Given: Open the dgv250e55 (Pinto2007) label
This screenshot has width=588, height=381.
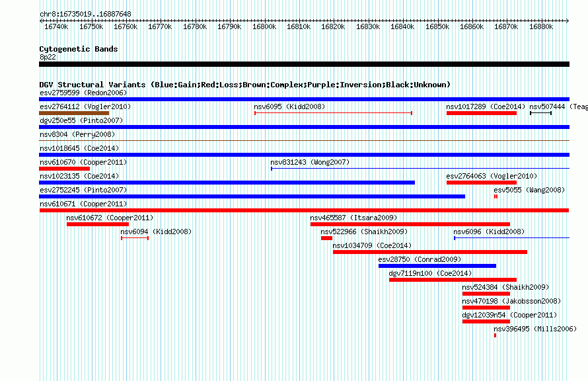Looking at the screenshot, I should [81, 120].
